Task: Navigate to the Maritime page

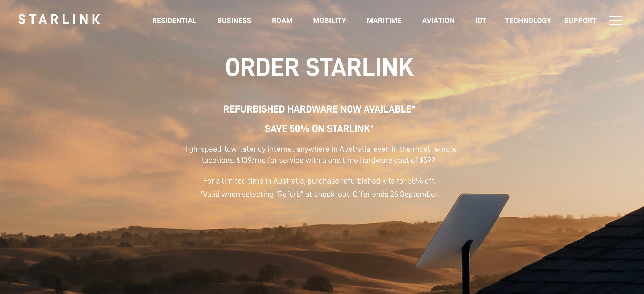Action: point(384,20)
